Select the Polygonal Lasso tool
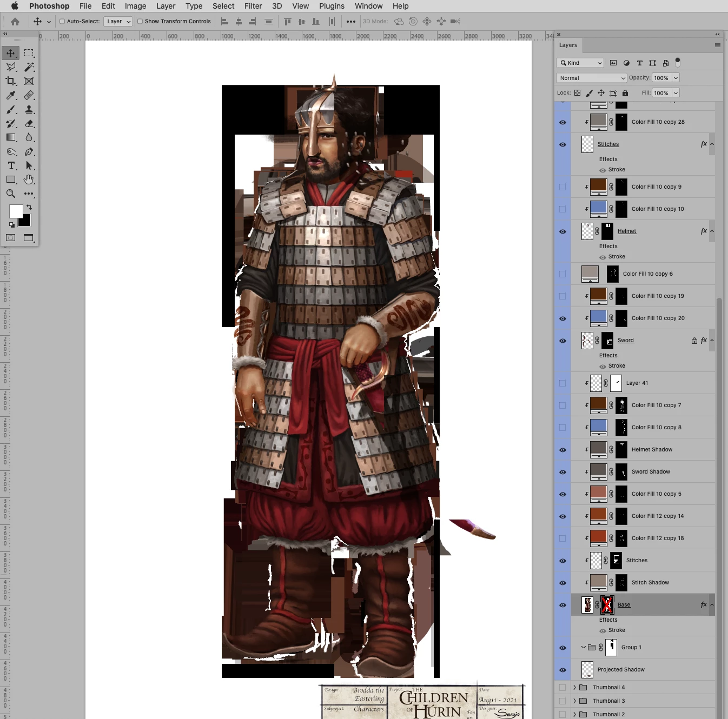 [11, 67]
